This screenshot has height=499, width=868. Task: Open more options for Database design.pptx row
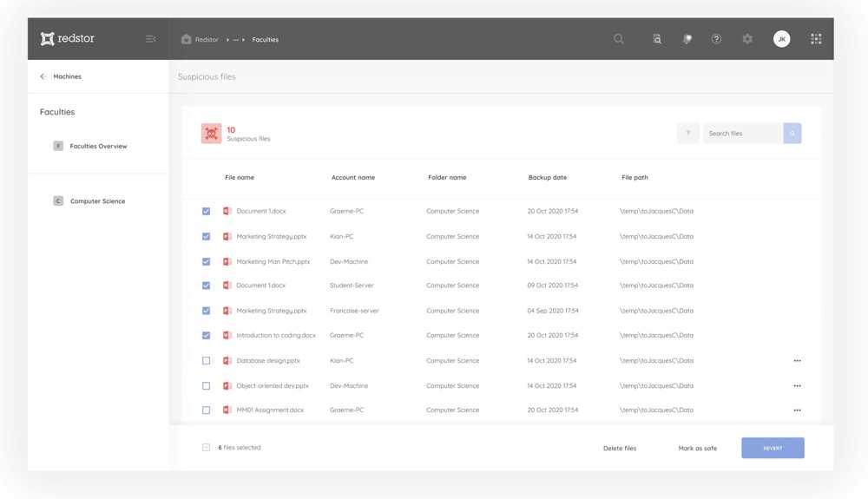point(797,361)
